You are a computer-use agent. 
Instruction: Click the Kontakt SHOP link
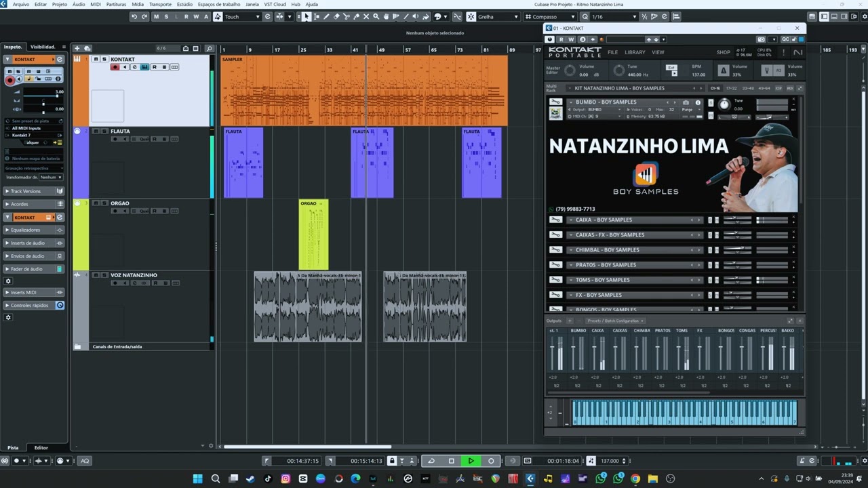724,52
